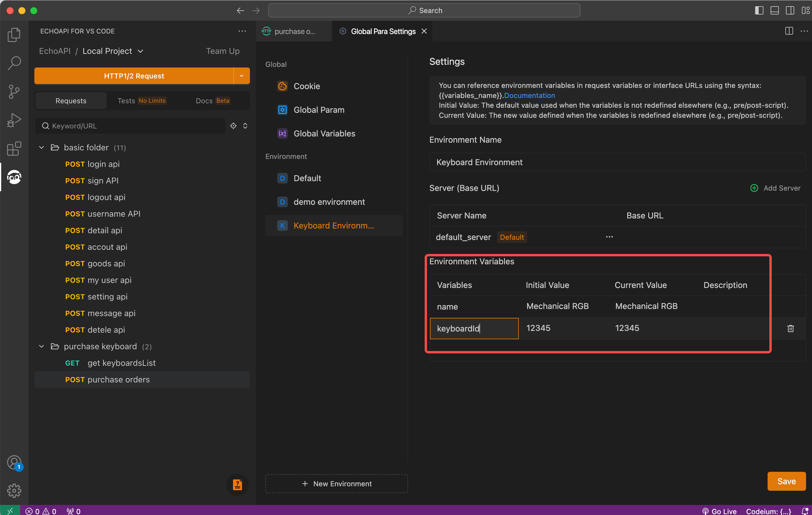Open default_server row more options
This screenshot has width=812, height=515.
coord(609,236)
